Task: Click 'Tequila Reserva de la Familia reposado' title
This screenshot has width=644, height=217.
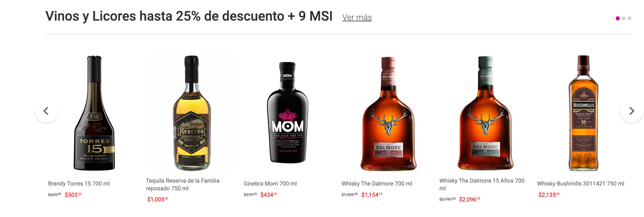Action: point(183,185)
